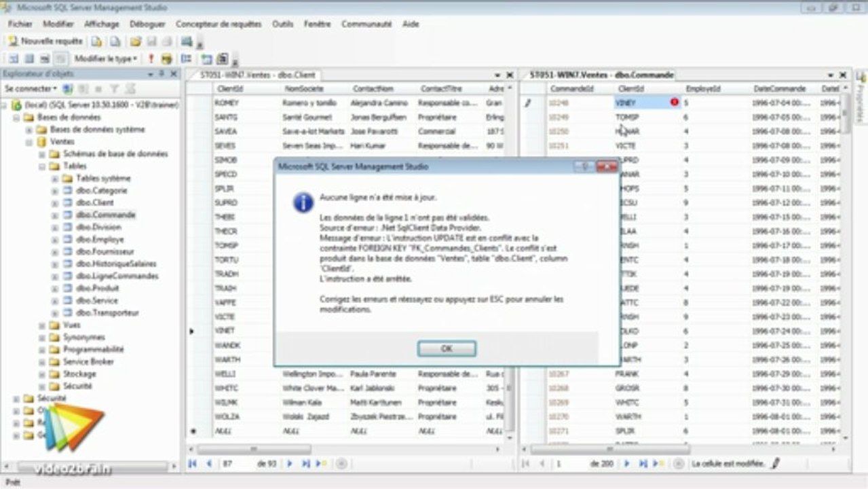
Task: Click the red error icon in ClientId cell
Action: [x=675, y=103]
